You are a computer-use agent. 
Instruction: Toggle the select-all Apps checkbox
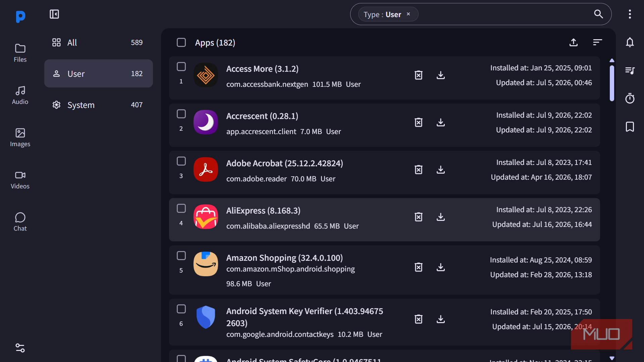point(181,43)
